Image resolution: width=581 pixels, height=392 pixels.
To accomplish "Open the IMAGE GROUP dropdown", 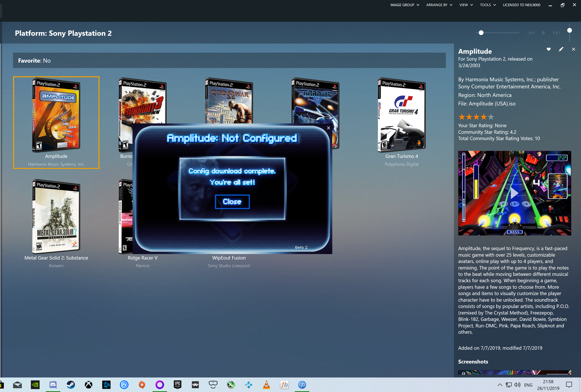I will pos(405,5).
